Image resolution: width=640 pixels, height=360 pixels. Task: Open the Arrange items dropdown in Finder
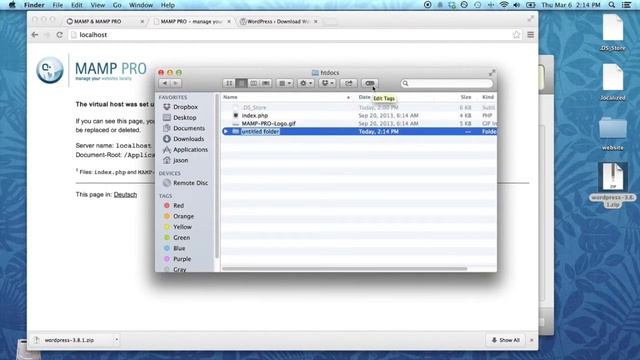click(x=284, y=83)
